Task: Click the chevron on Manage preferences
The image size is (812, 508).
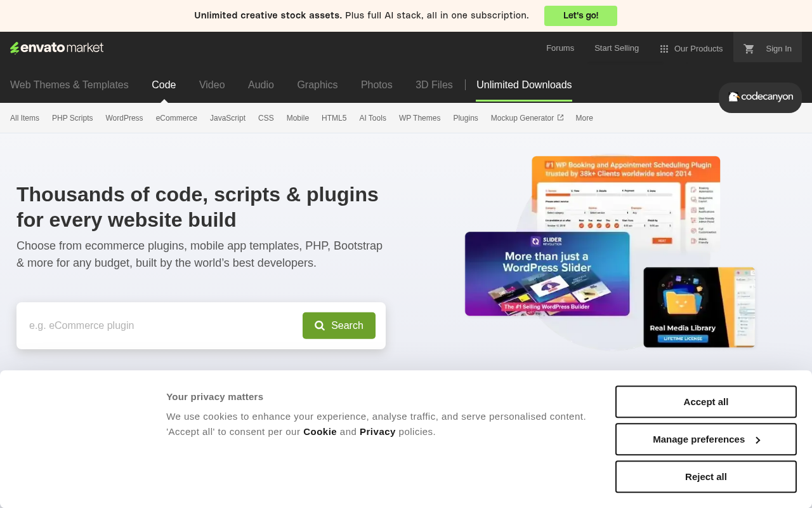Action: click(757, 440)
